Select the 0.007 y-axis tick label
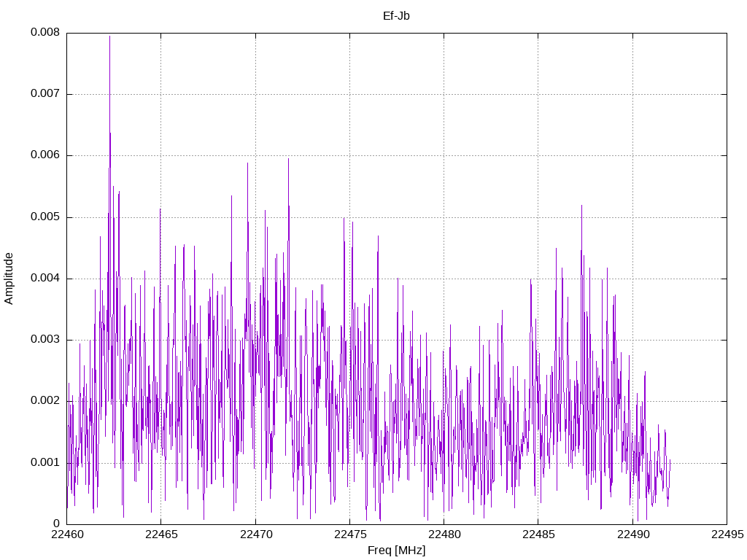 [x=45, y=93]
